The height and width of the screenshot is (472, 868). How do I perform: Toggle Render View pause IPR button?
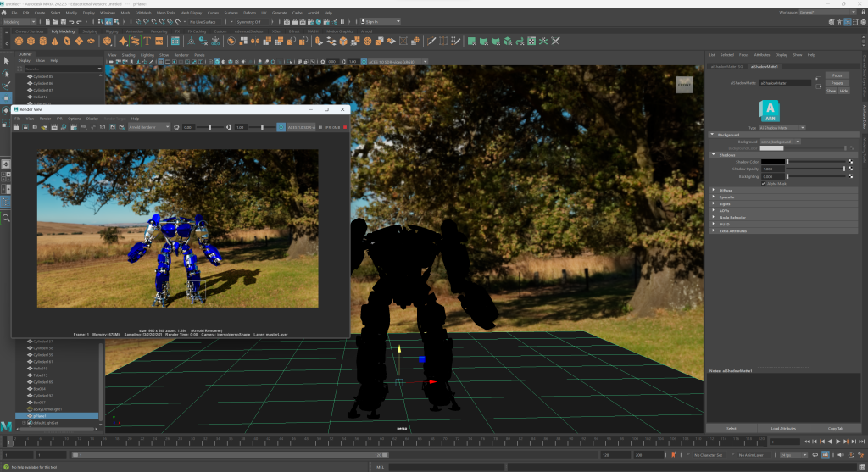click(320, 127)
